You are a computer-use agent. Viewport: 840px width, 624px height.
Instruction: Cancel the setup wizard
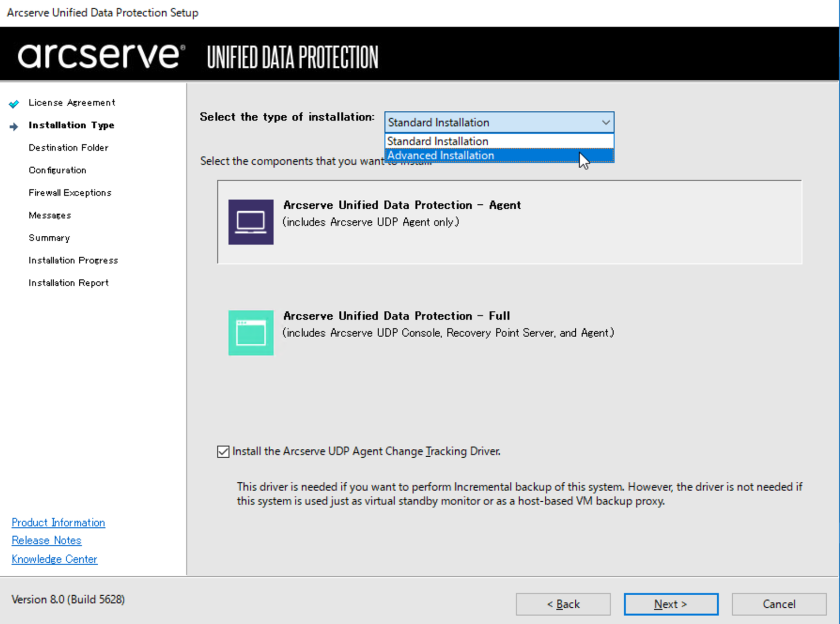pos(779,604)
